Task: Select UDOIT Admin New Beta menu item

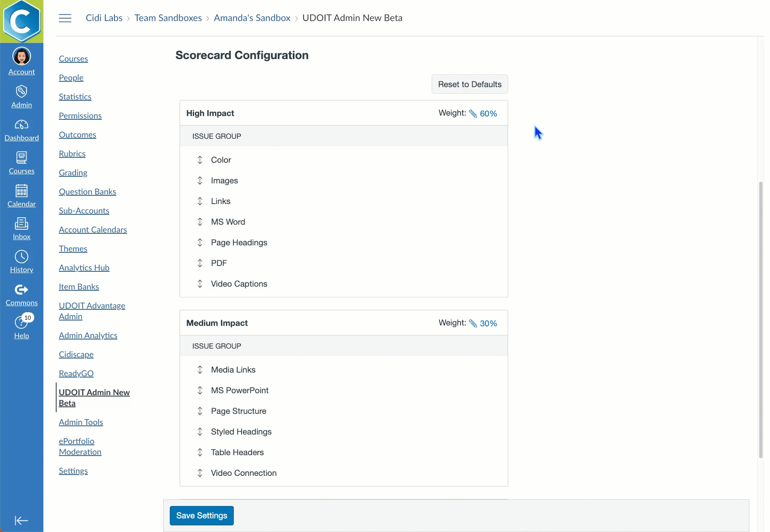Action: tap(94, 398)
